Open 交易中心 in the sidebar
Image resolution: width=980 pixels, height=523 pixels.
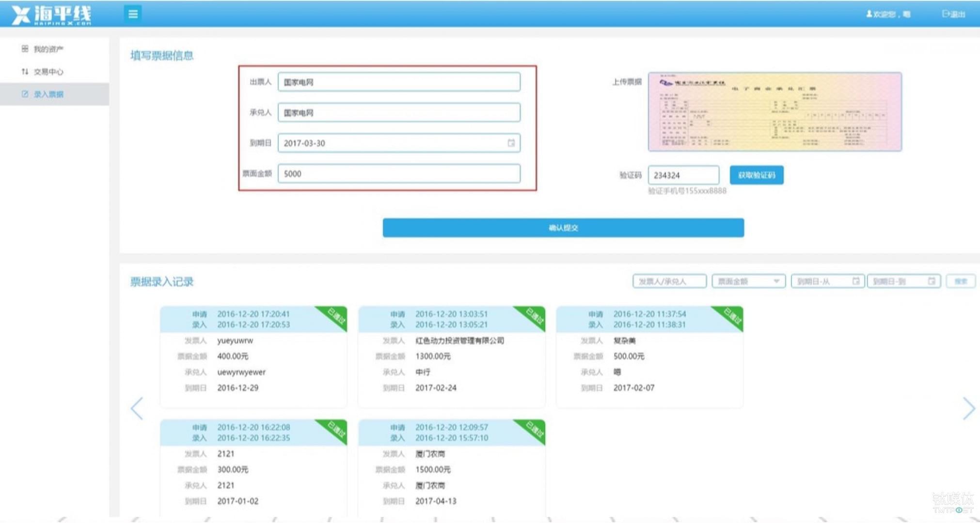coord(48,72)
